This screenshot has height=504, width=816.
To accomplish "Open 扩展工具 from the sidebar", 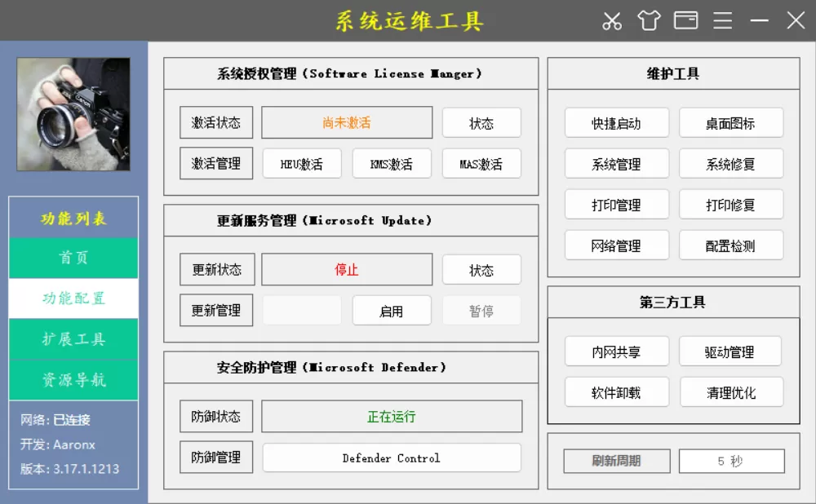I will [73, 338].
